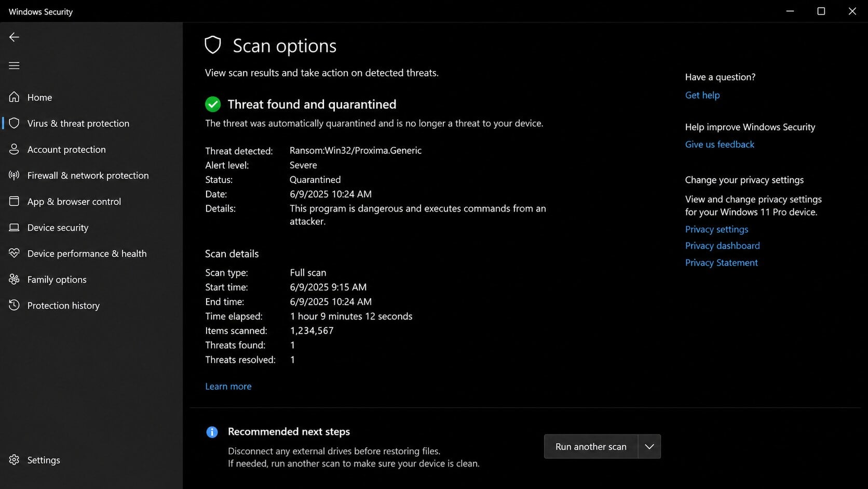The image size is (868, 489).
Task: Click the Family options people icon
Action: pos(14,279)
